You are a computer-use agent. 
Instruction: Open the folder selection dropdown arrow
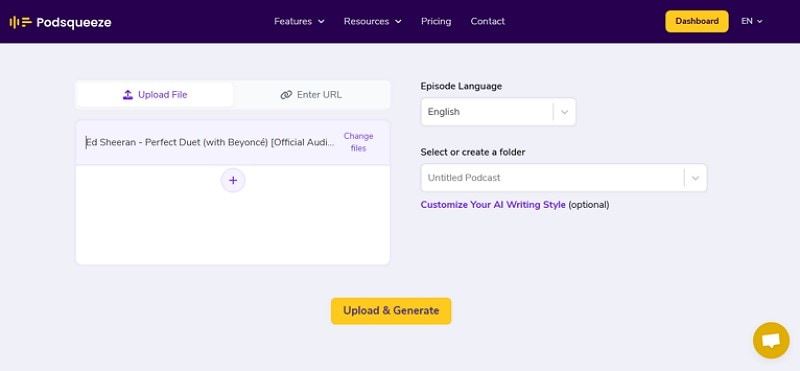695,178
